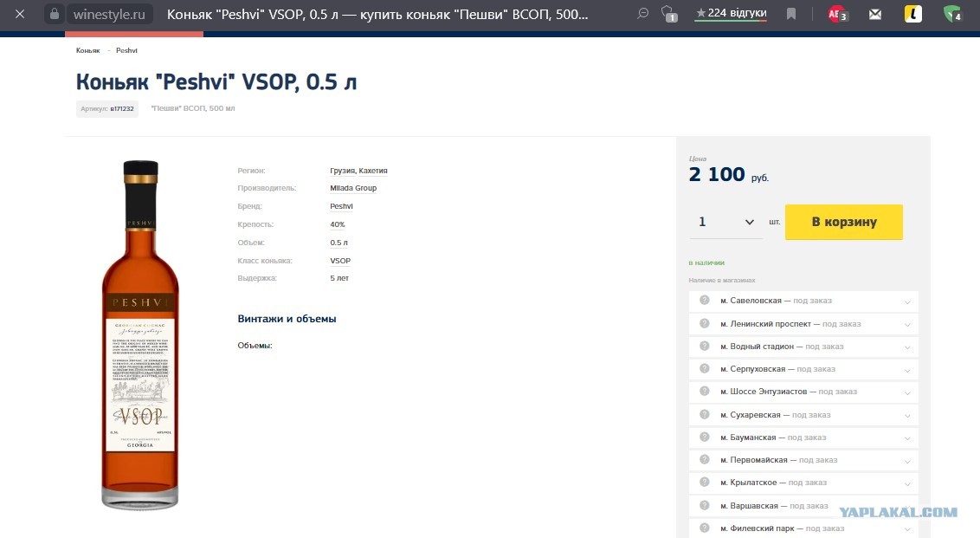The width and height of the screenshot is (980, 538).
Task: Click the question icon beside м. Серпуховская
Action: click(705, 368)
